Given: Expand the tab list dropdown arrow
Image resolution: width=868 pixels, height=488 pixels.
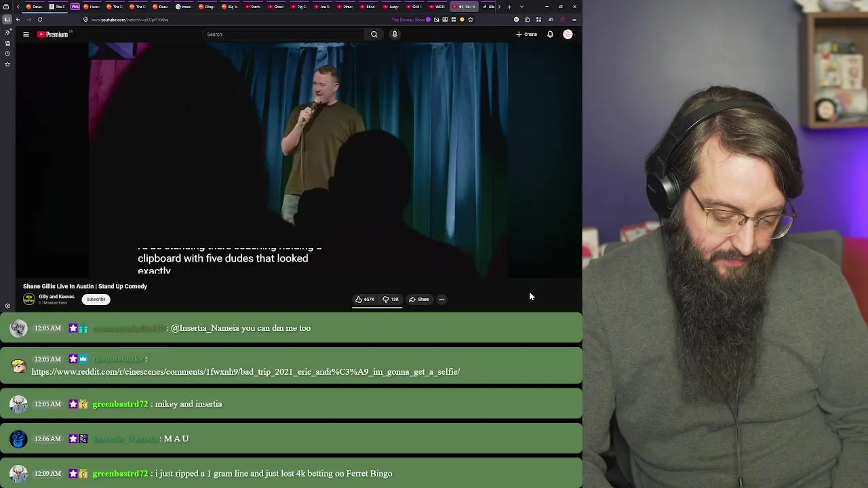Looking at the screenshot, I should tap(521, 7).
